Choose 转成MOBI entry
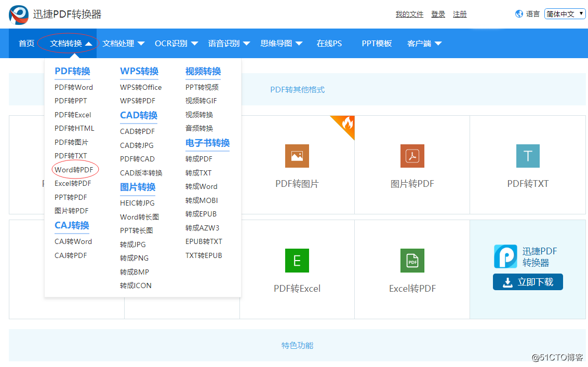This screenshot has width=588, height=367. [202, 200]
